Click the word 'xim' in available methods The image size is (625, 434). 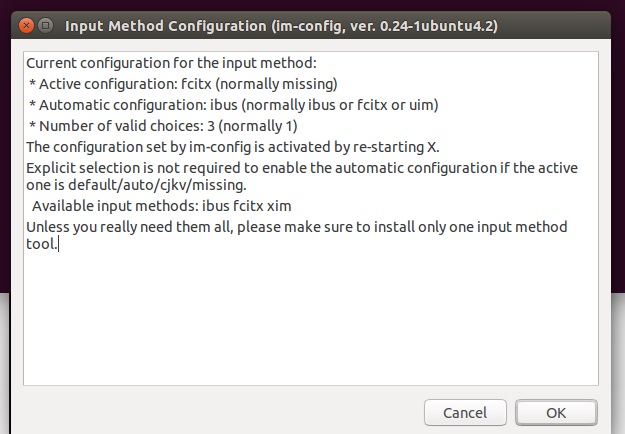(279, 206)
